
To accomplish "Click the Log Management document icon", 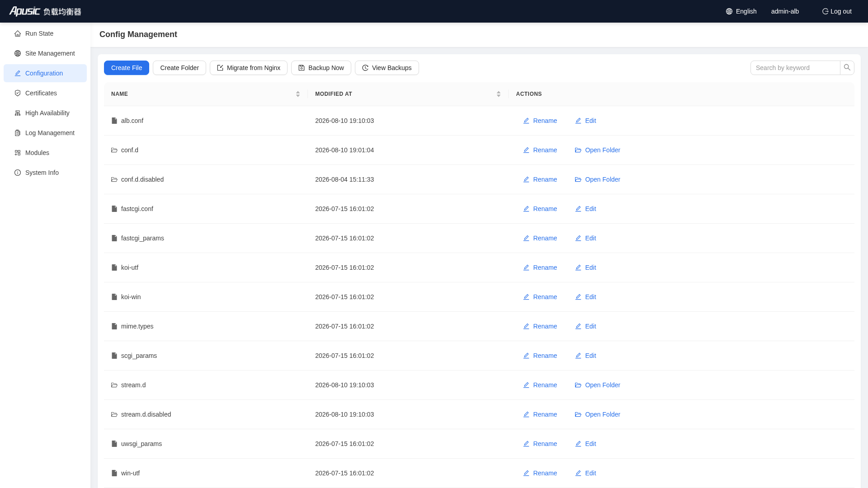I will (18, 133).
